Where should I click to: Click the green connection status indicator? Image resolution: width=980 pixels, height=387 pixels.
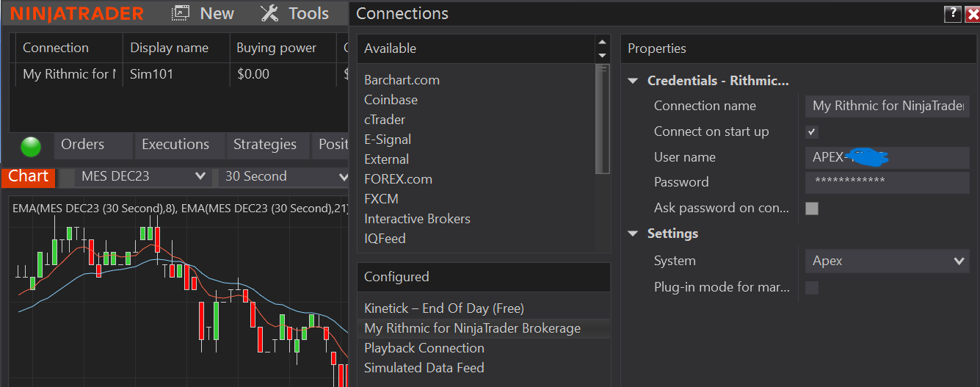[31, 147]
